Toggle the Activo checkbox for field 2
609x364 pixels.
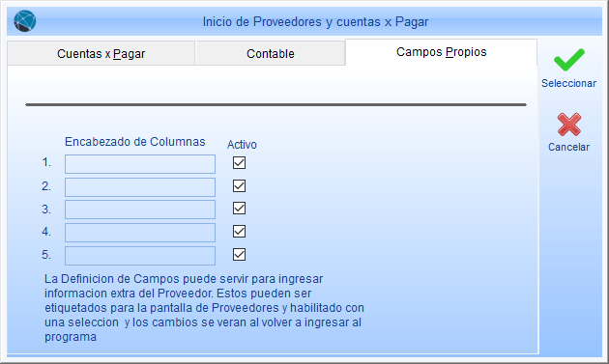coord(240,186)
